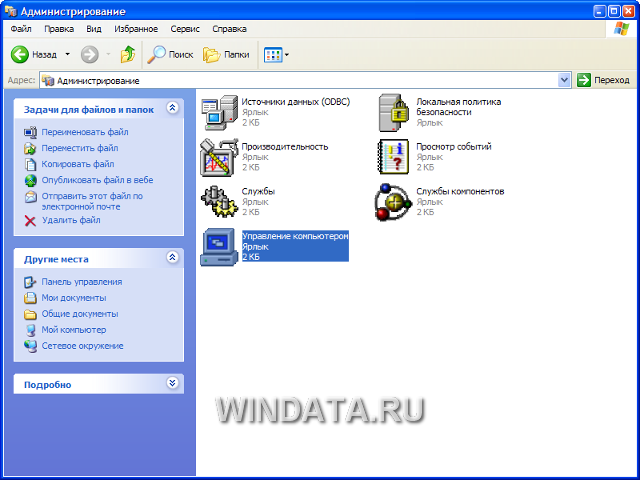640x480 pixels.
Task: Open the Источники данных (ODBC) shortcut icon
Action: click(219, 113)
